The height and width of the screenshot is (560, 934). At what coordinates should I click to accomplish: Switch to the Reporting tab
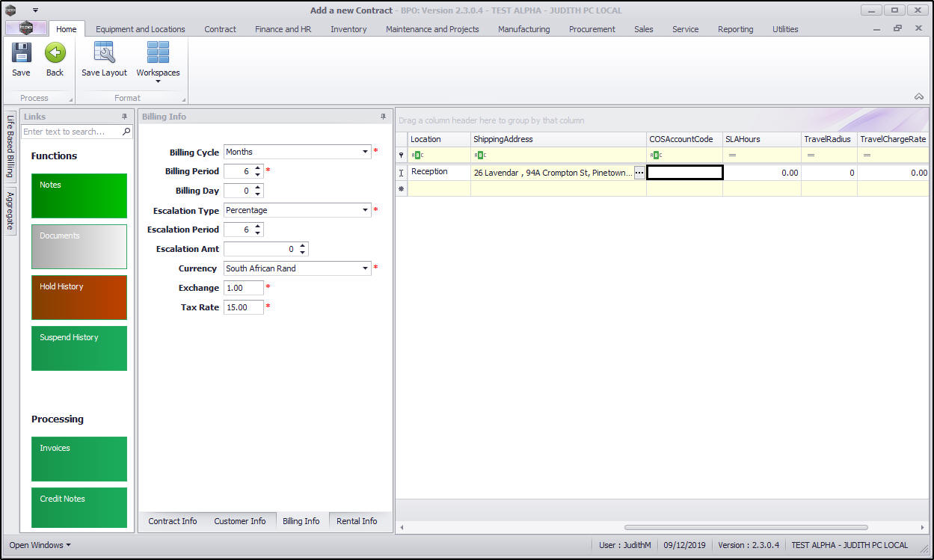click(735, 29)
